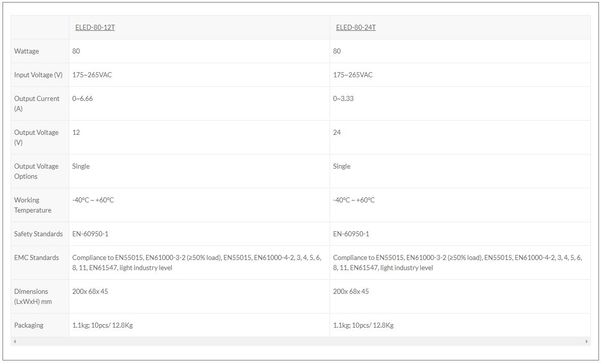Select the Input Voltage (V) row label
Image resolution: width=601 pixels, height=364 pixels.
[x=38, y=75]
